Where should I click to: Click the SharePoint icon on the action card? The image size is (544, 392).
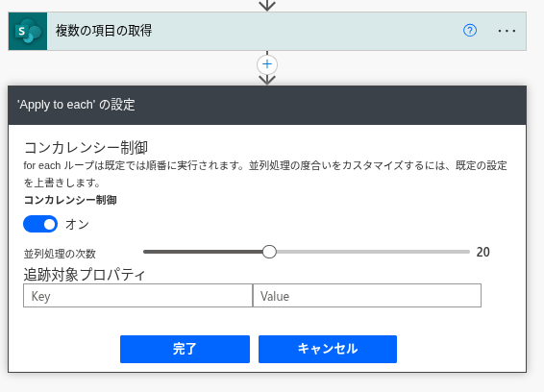(28, 31)
